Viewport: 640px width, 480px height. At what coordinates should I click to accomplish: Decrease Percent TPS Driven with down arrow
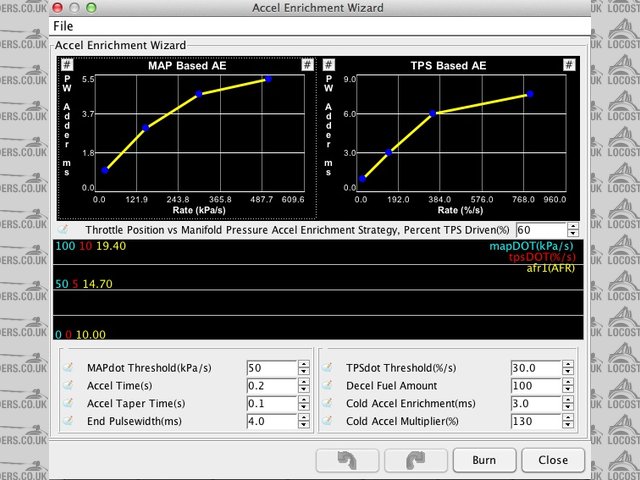[x=573, y=233]
